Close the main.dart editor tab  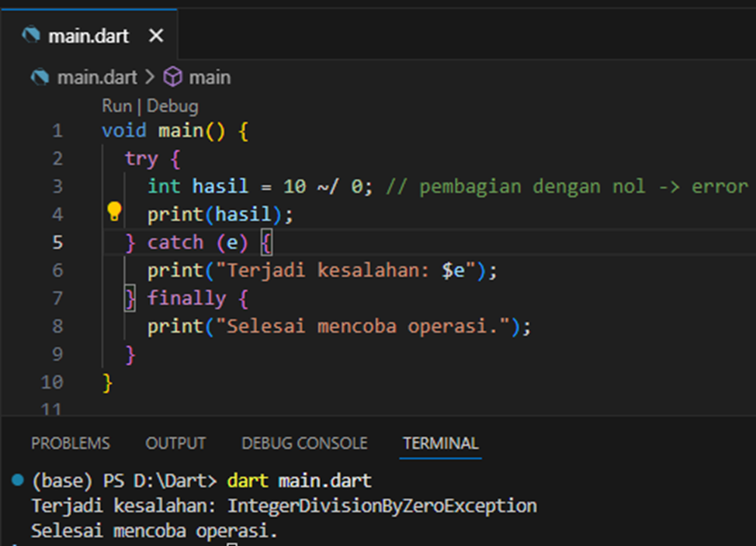[156, 36]
